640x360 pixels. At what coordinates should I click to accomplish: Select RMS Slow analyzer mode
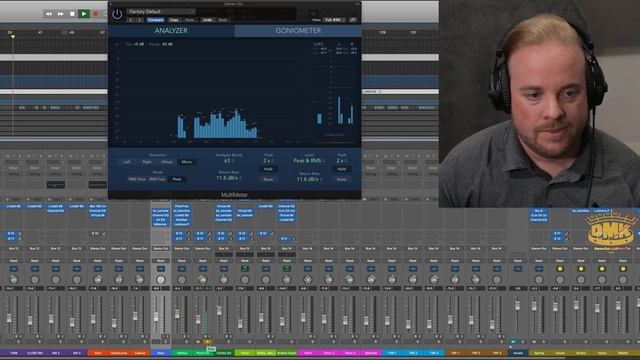pyautogui.click(x=137, y=179)
